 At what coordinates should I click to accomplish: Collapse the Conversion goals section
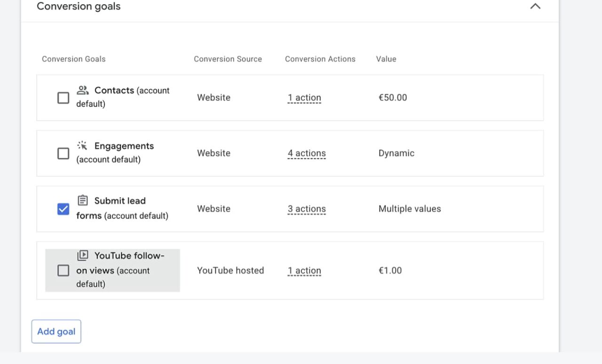click(535, 7)
